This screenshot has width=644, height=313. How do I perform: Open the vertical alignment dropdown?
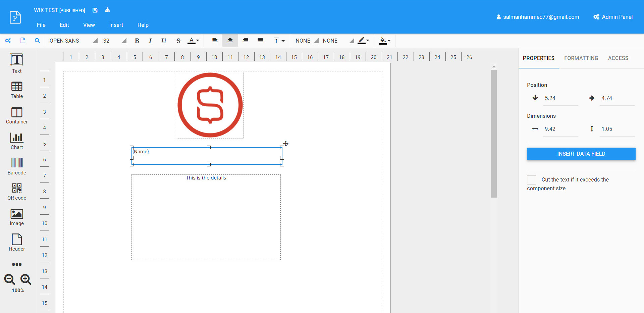coord(279,41)
